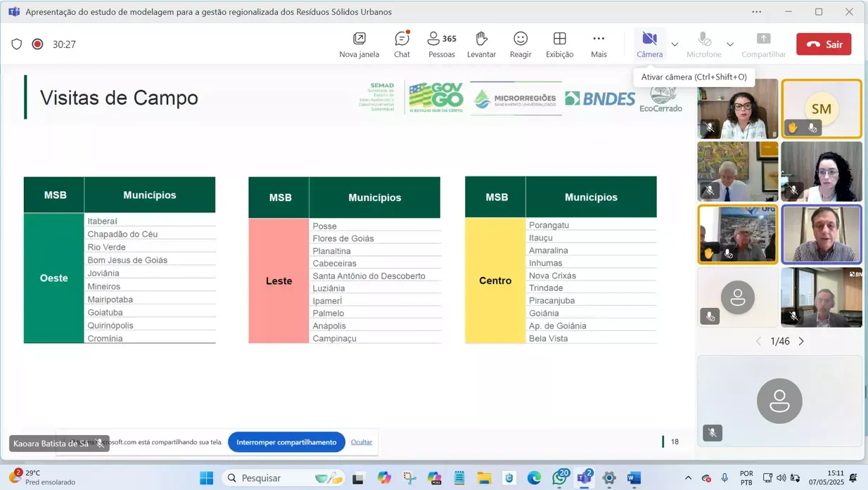This screenshot has height=490, width=868.
Task: Toggle the Microfone button
Action: tap(703, 44)
